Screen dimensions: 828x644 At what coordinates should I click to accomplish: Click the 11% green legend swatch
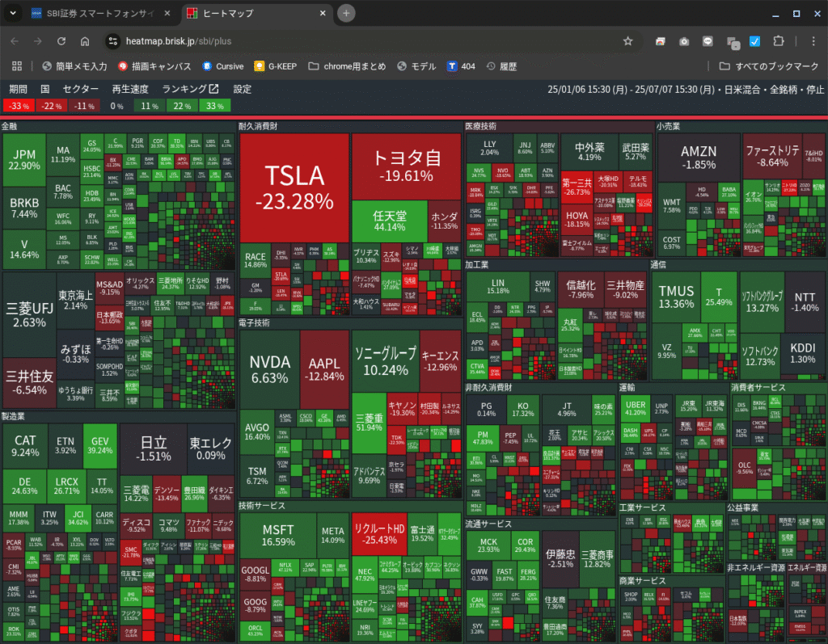click(x=150, y=106)
